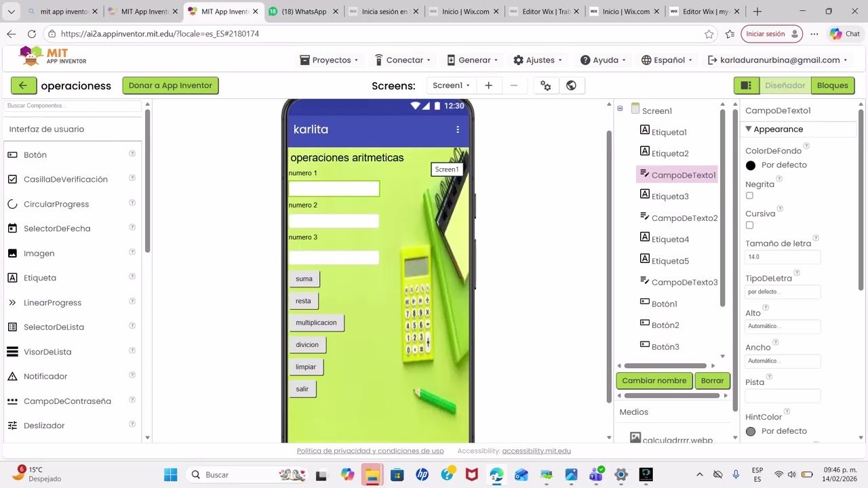
Task: Remove screen using the minus button
Action: [x=514, y=85]
